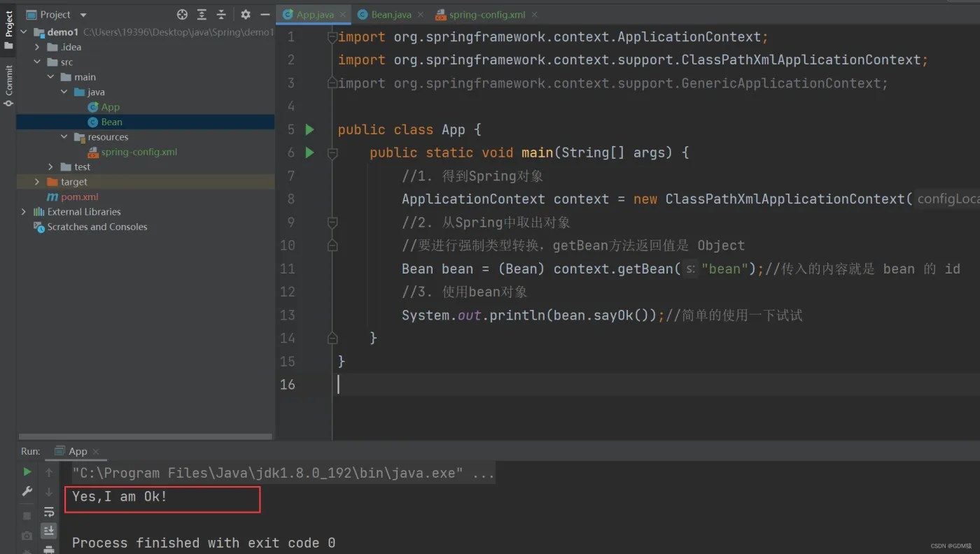This screenshot has width=980, height=554.
Task: Toggle the fold marker at line 14
Action: (x=332, y=339)
